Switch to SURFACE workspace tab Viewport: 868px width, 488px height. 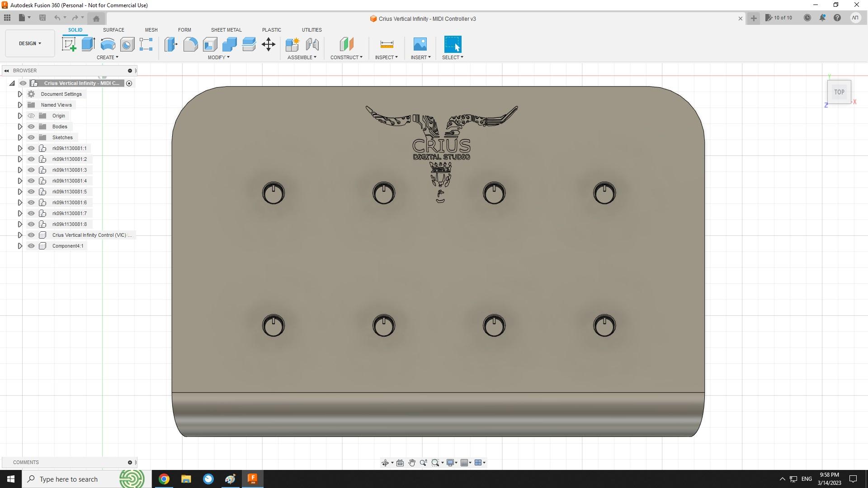click(x=113, y=30)
